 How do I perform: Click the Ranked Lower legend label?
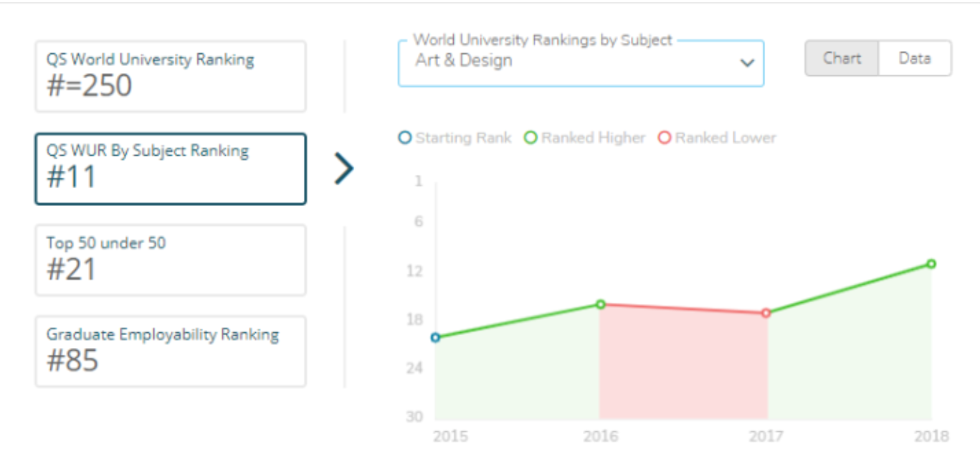click(726, 138)
